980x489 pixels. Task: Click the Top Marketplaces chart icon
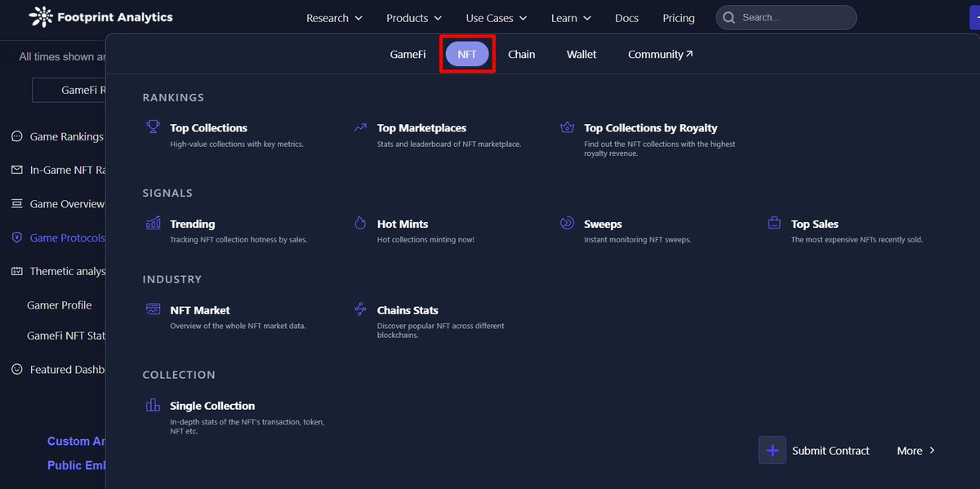[x=360, y=127]
